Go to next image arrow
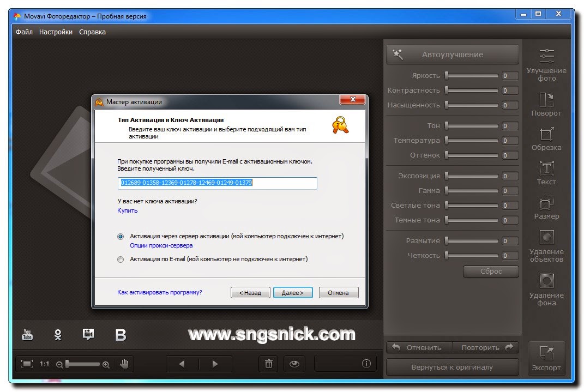The width and height of the screenshot is (584, 392). point(215,364)
